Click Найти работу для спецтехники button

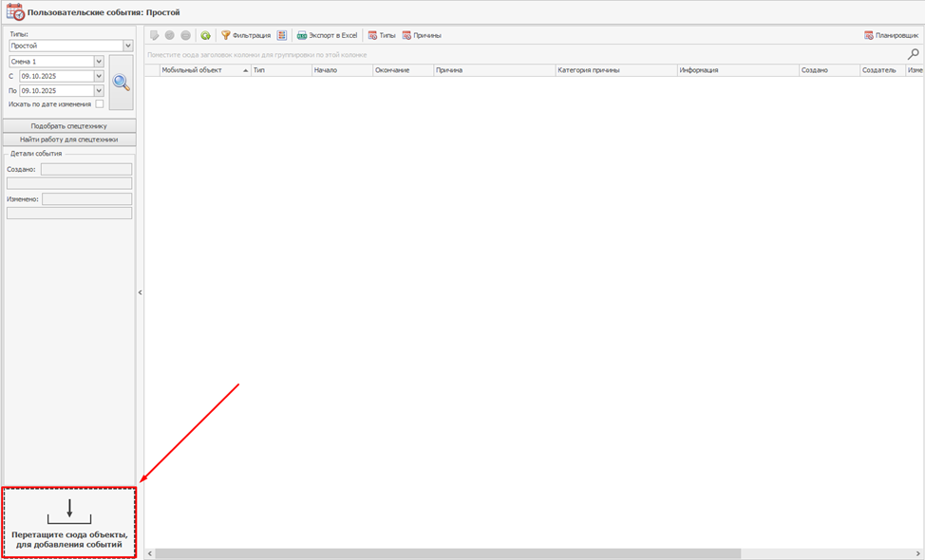pyautogui.click(x=69, y=140)
